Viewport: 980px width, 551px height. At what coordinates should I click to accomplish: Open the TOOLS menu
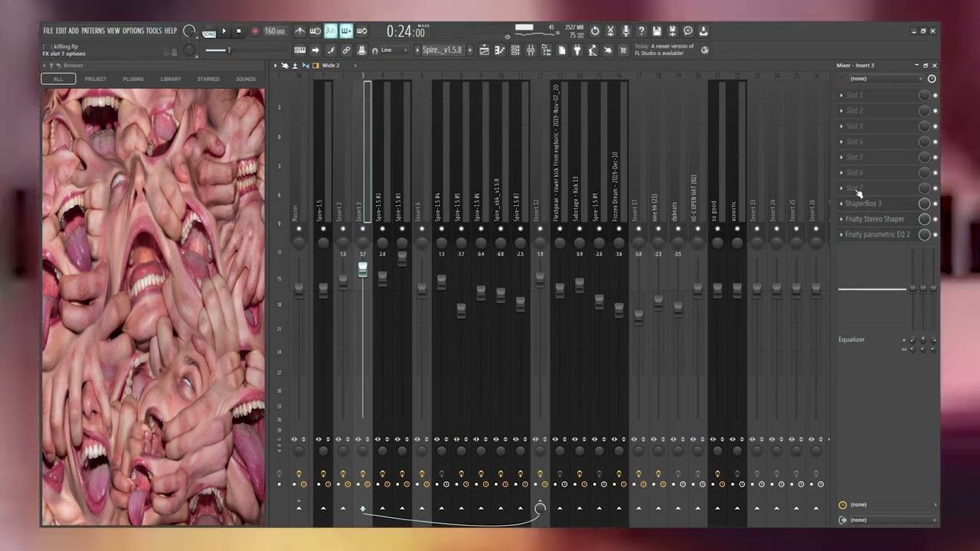154,31
